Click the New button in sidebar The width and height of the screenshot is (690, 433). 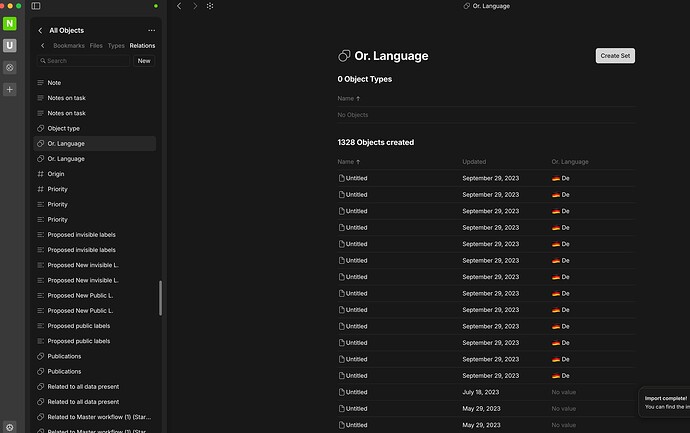point(144,61)
